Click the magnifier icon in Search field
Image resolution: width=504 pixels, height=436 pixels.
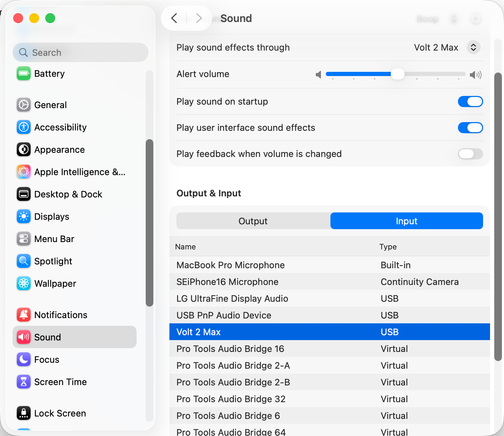tap(23, 53)
